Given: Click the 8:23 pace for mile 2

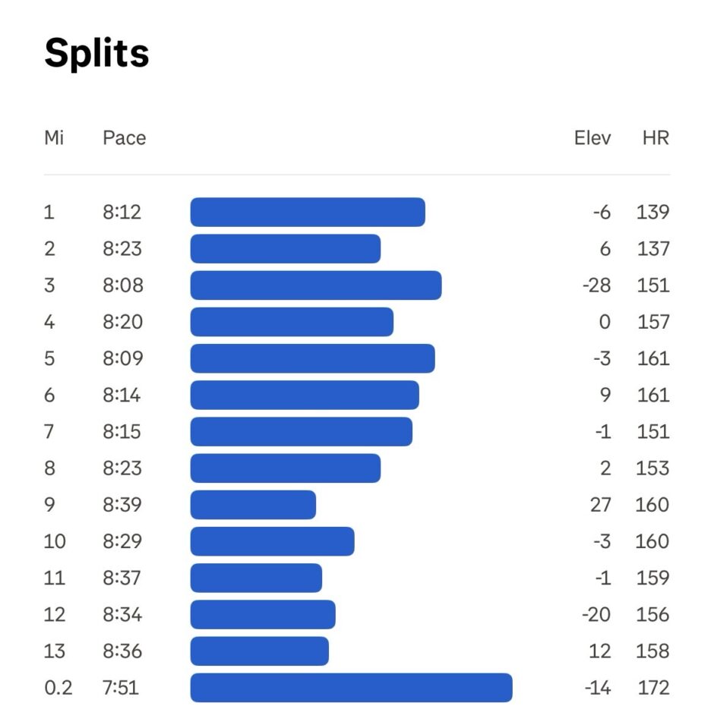Looking at the screenshot, I should [x=122, y=249].
